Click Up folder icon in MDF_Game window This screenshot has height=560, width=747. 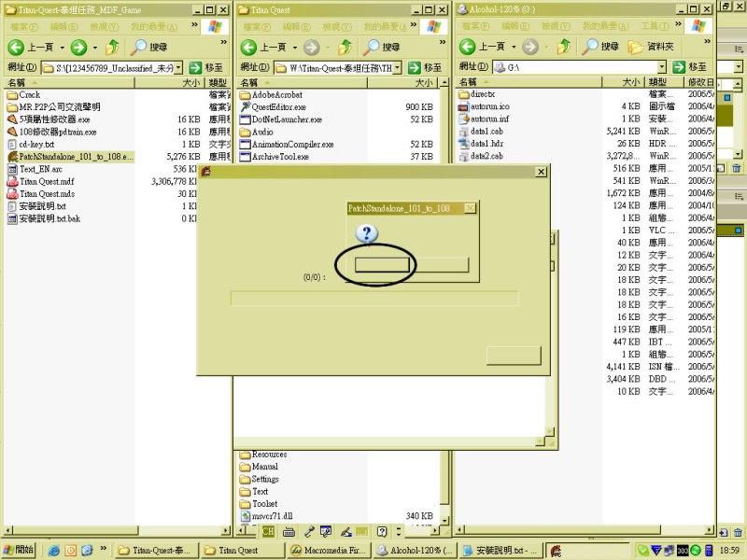tap(112, 48)
